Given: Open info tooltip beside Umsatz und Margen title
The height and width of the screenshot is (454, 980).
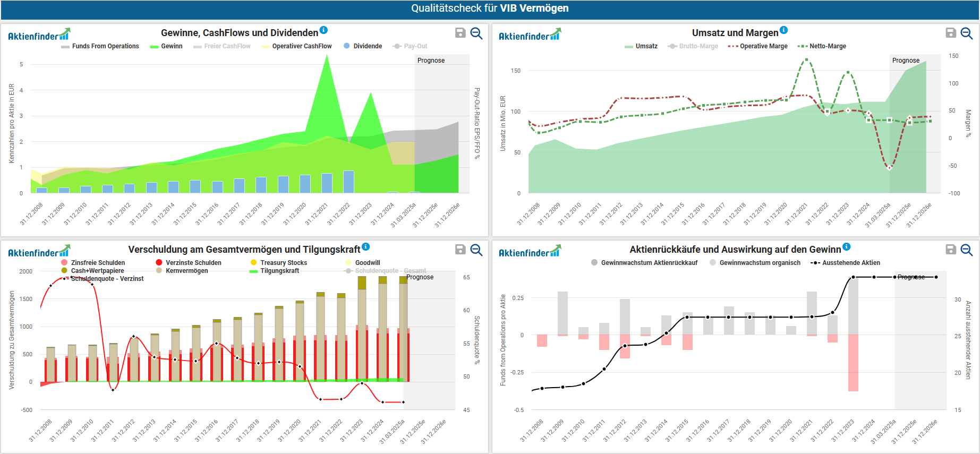Looking at the screenshot, I should [784, 30].
